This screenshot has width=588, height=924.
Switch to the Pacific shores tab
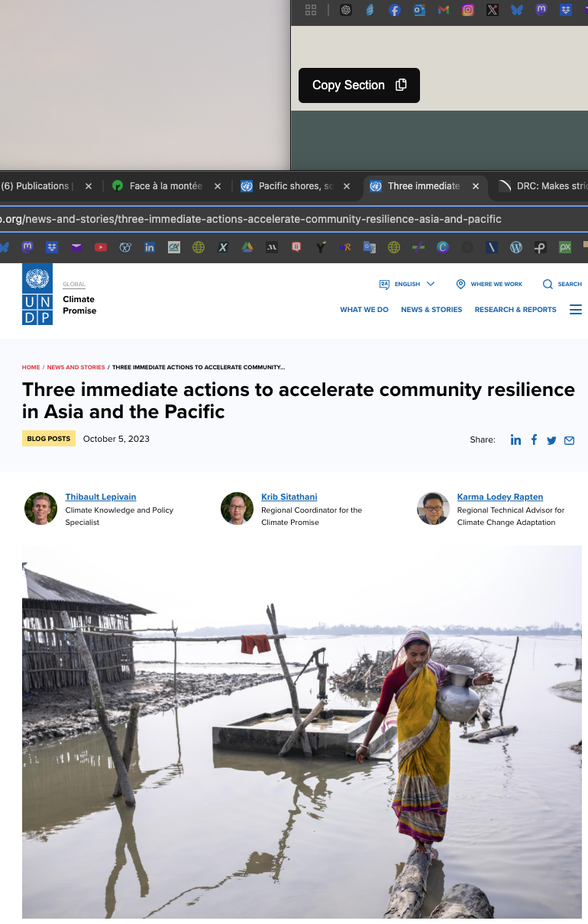[x=294, y=186]
